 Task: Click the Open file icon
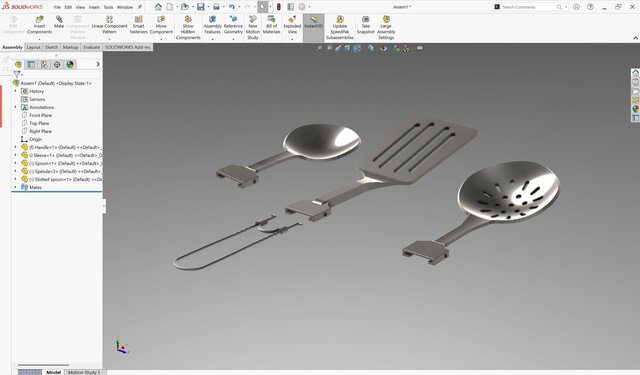tap(184, 7)
